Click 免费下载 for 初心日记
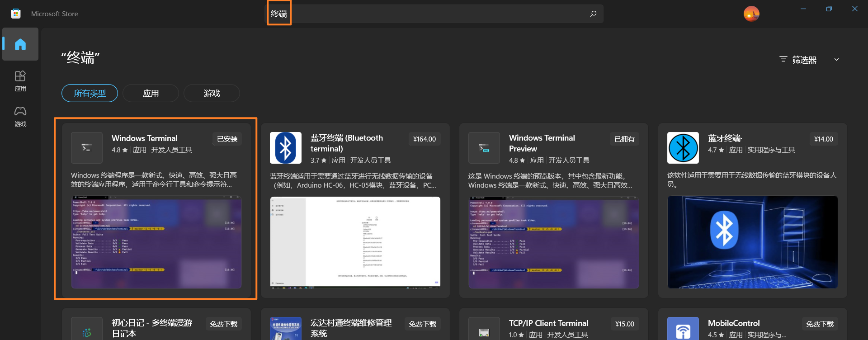 224,324
